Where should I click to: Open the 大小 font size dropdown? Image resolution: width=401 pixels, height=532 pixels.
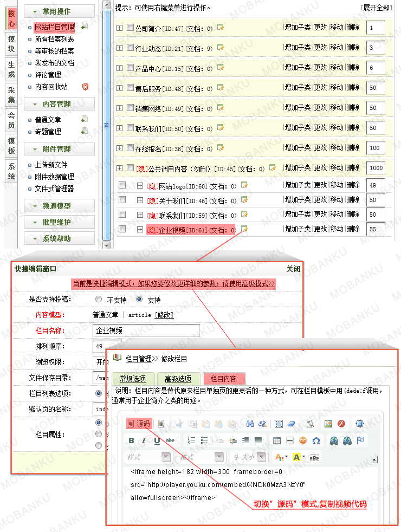coord(261,457)
